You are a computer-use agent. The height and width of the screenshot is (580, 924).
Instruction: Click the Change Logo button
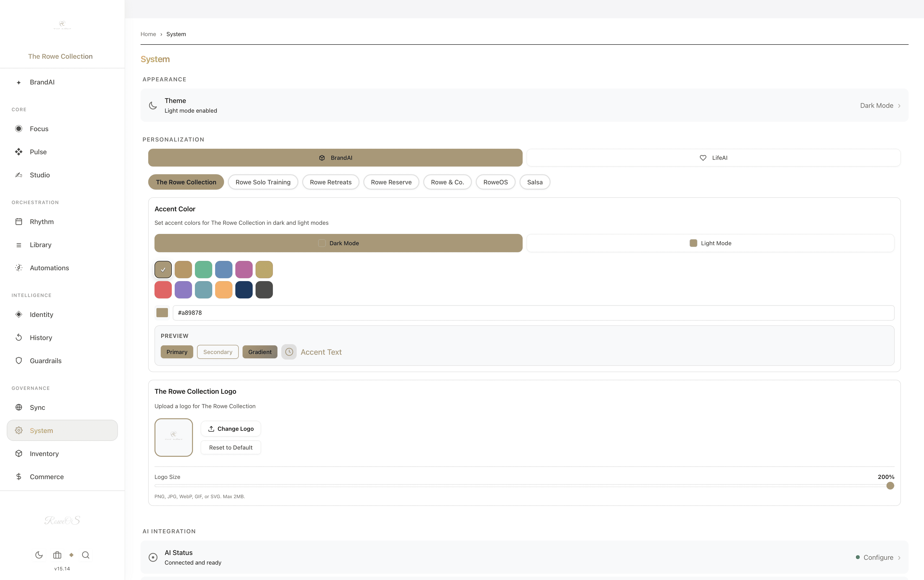[x=231, y=428]
